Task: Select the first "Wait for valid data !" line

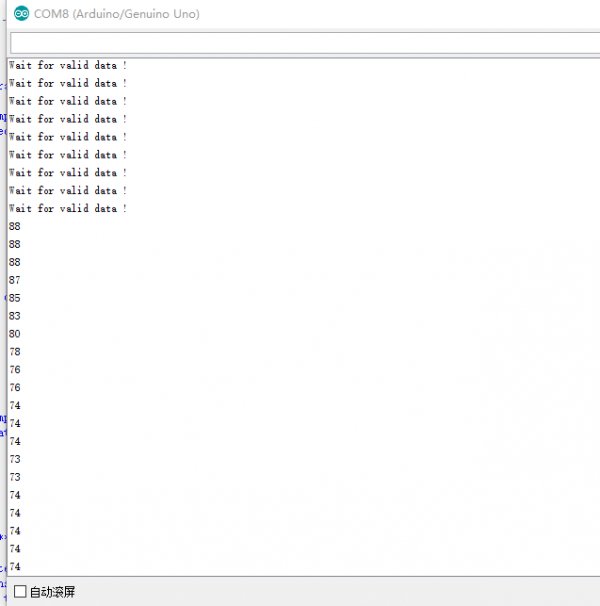Action: 68,66
